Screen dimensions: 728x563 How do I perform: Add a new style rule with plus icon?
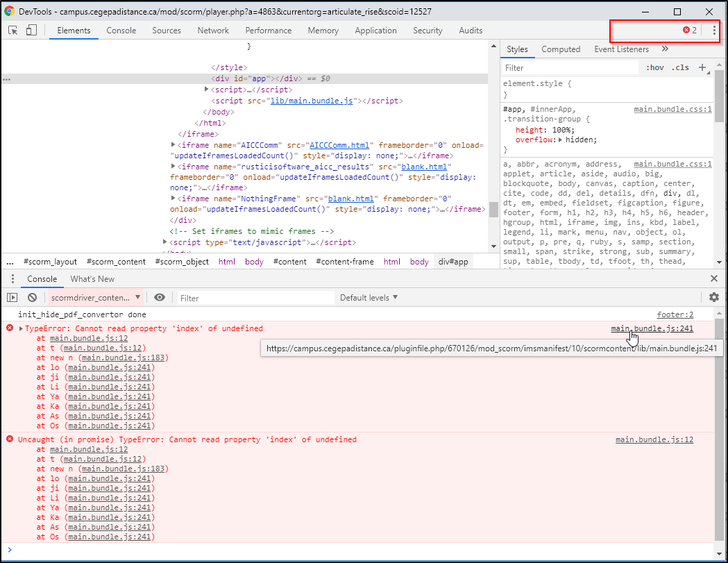(702, 67)
